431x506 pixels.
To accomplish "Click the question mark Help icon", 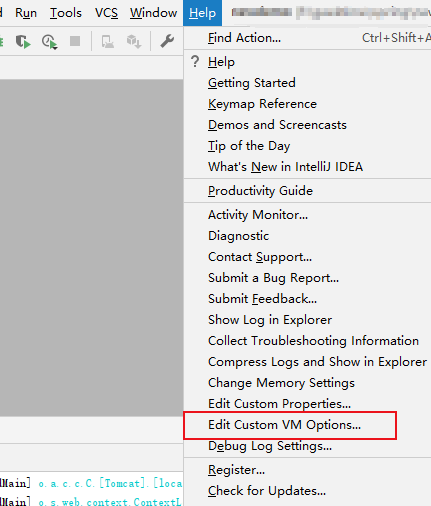I will pos(195,62).
